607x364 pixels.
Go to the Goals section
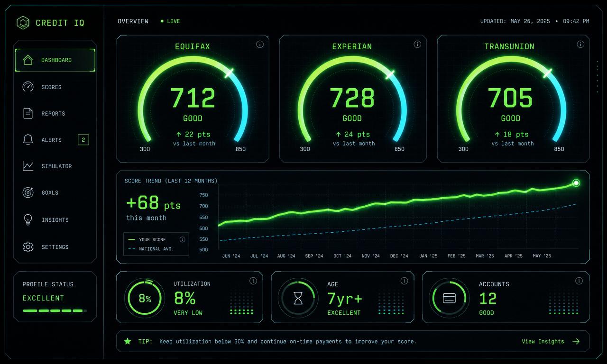pos(55,193)
